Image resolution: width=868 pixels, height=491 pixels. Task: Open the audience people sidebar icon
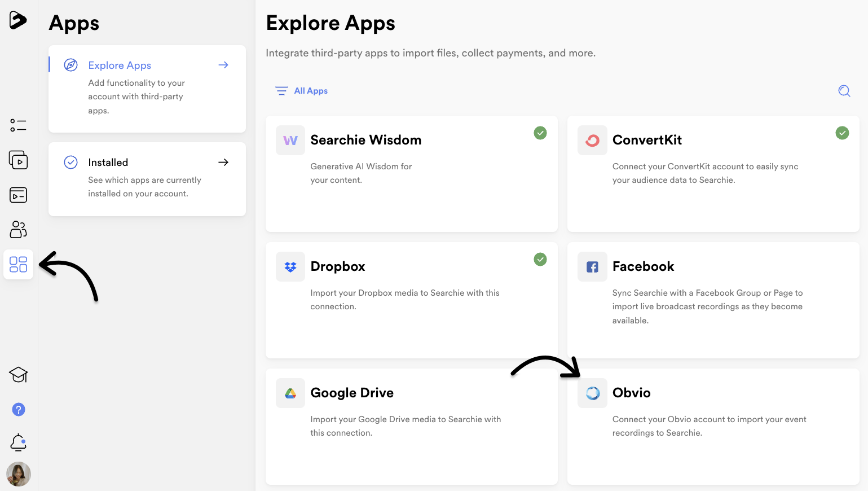tap(18, 230)
